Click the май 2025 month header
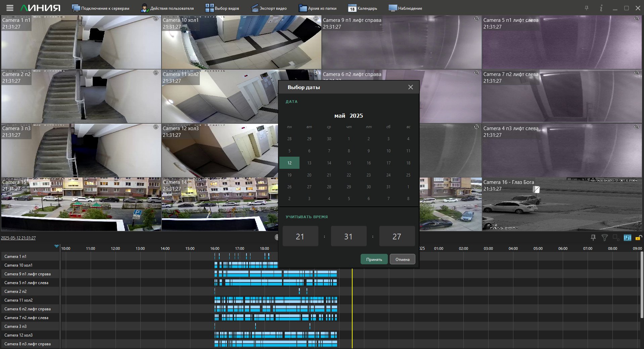The height and width of the screenshot is (349, 644). [x=349, y=116]
